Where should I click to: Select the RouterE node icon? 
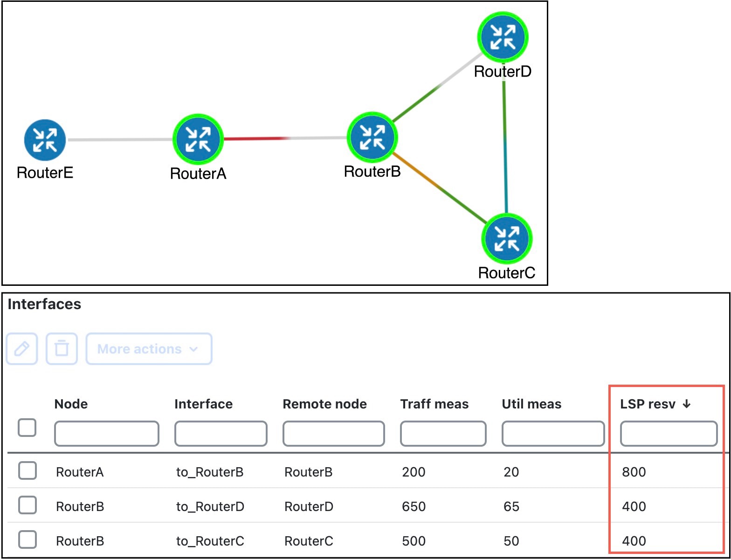pos(45,140)
